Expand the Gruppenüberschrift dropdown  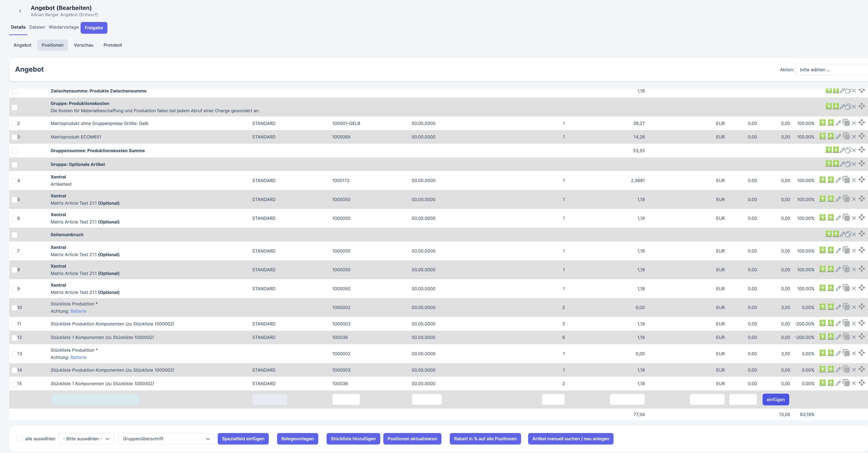tap(166, 438)
